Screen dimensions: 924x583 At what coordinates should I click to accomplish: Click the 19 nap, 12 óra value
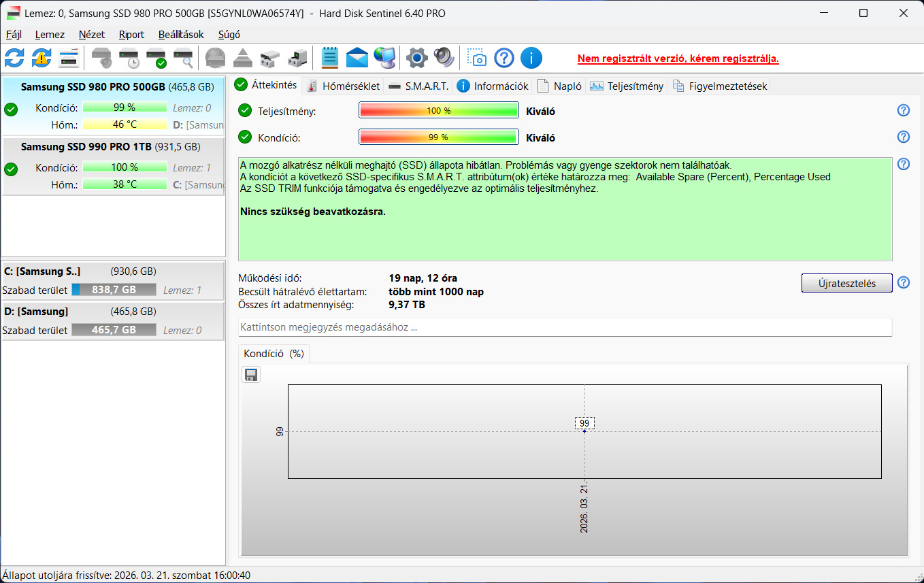[x=423, y=278]
